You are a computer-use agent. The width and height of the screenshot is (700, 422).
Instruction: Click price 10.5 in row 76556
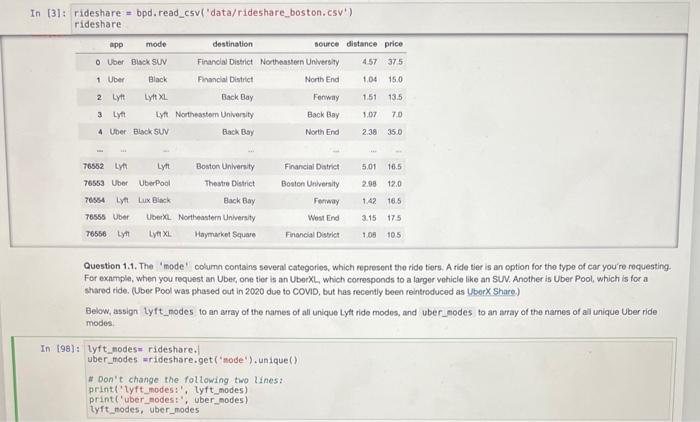(394, 235)
